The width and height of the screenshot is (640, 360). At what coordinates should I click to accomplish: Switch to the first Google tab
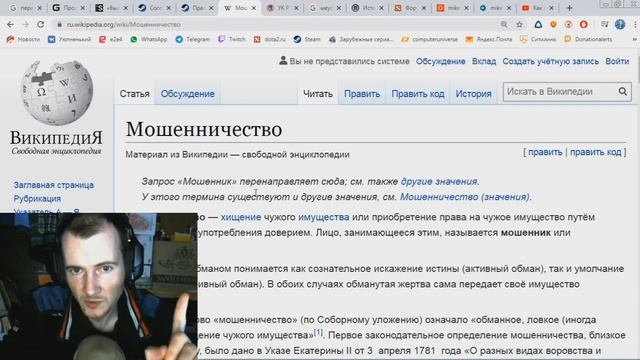pos(25,8)
